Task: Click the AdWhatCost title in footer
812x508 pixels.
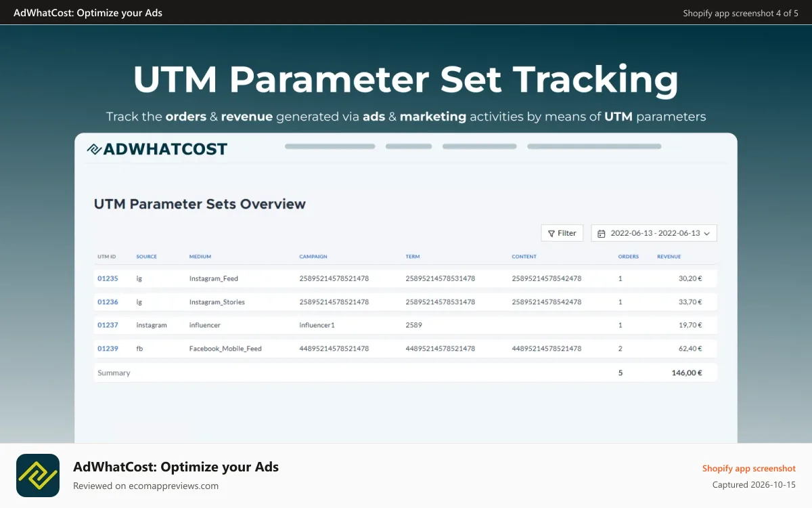Action: [x=176, y=467]
